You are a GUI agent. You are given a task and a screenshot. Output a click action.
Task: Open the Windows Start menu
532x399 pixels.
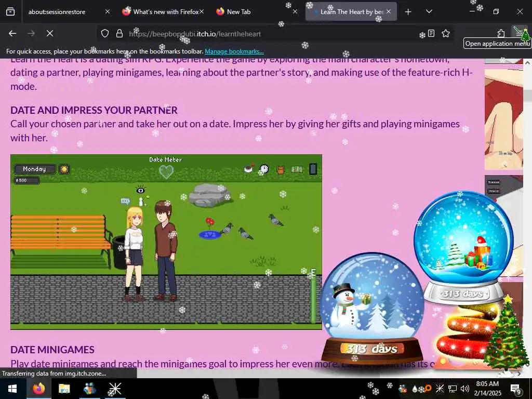(x=12, y=389)
